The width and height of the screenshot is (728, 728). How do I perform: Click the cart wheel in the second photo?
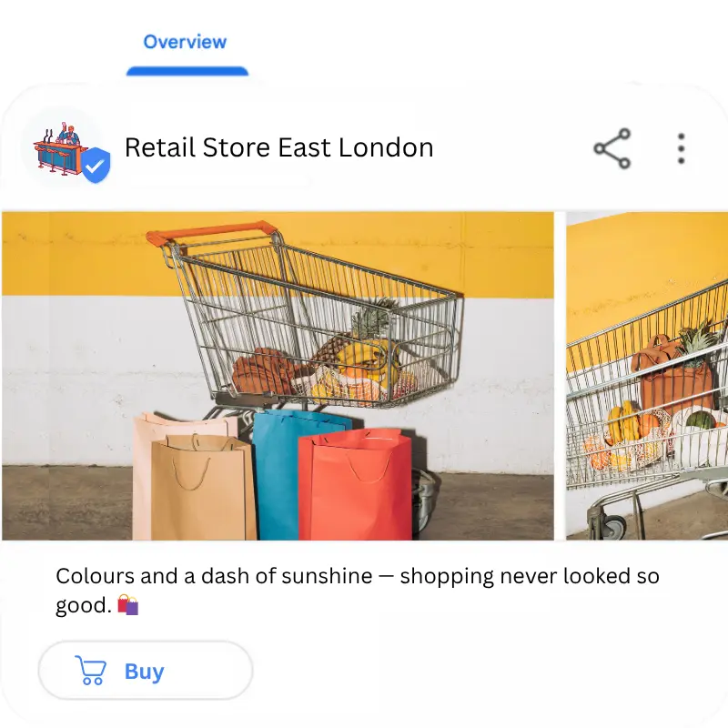click(612, 526)
